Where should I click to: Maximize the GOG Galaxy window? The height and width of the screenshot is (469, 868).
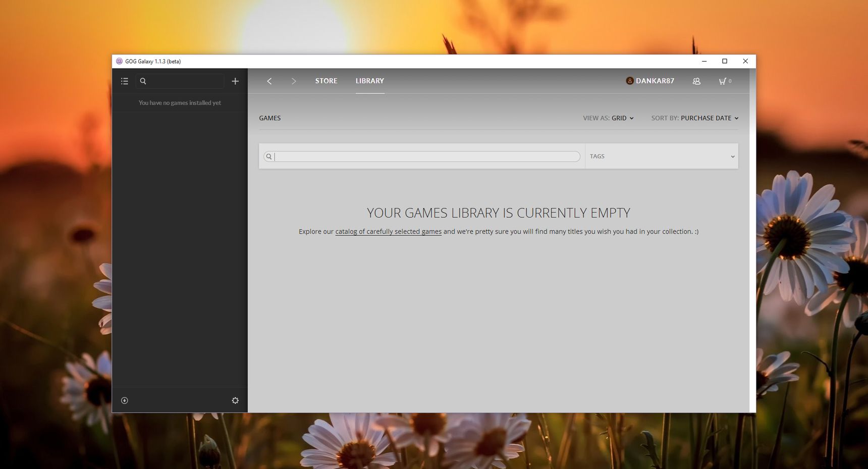(725, 61)
